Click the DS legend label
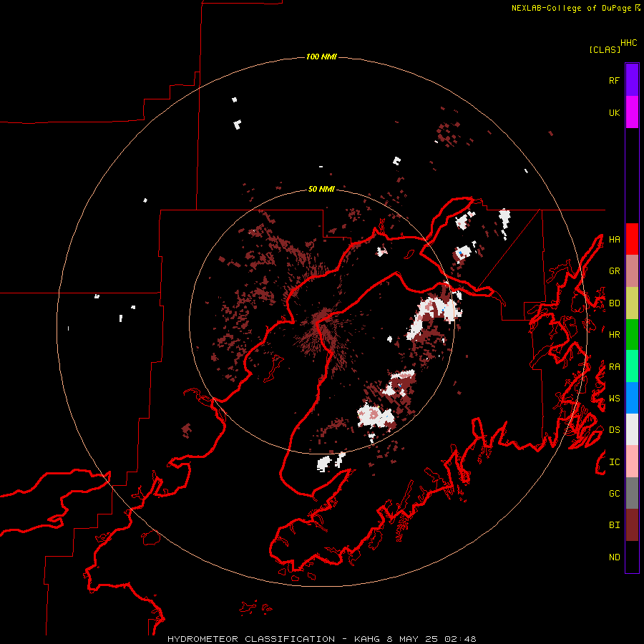The height and width of the screenshot is (644, 644). point(614,430)
